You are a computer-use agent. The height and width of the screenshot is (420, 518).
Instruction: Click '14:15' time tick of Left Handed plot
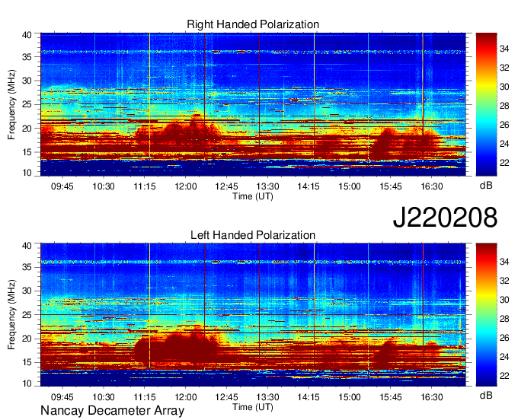pyautogui.click(x=309, y=396)
